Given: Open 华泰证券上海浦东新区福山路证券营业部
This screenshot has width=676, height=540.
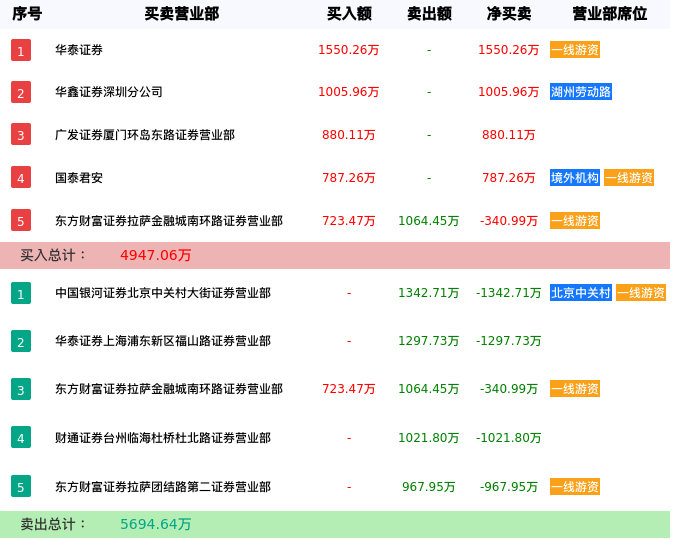Looking at the screenshot, I should 163,341.
